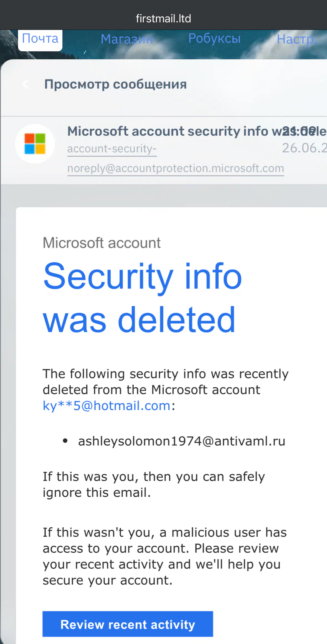Viewport: 327px width, 644px height.
Task: Click the 'following security info' paragraph
Action: pyautogui.click(x=166, y=390)
